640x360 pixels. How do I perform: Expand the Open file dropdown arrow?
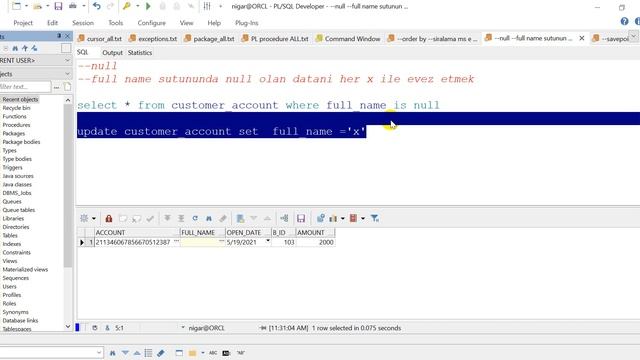[x=47, y=6]
